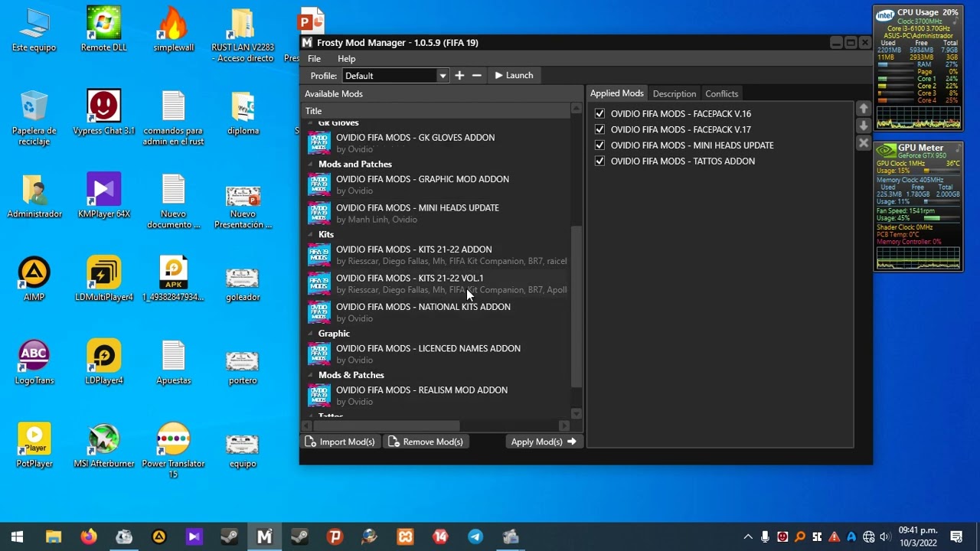This screenshot has width=980, height=551.
Task: Uncheck MINI HEADS UPDATE in applied mods
Action: point(599,145)
